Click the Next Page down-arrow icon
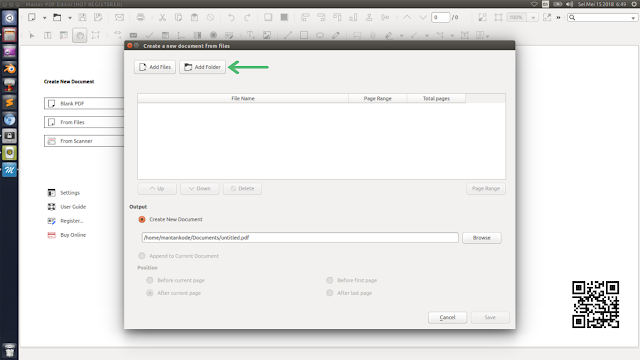This screenshot has width=640, height=360. pyautogui.click(x=423, y=17)
